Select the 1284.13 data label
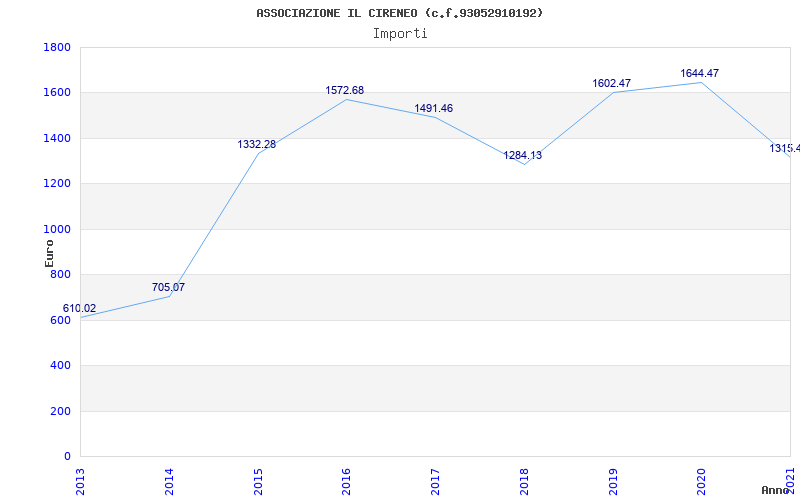Screen dimensions: 800x500 pos(522,156)
